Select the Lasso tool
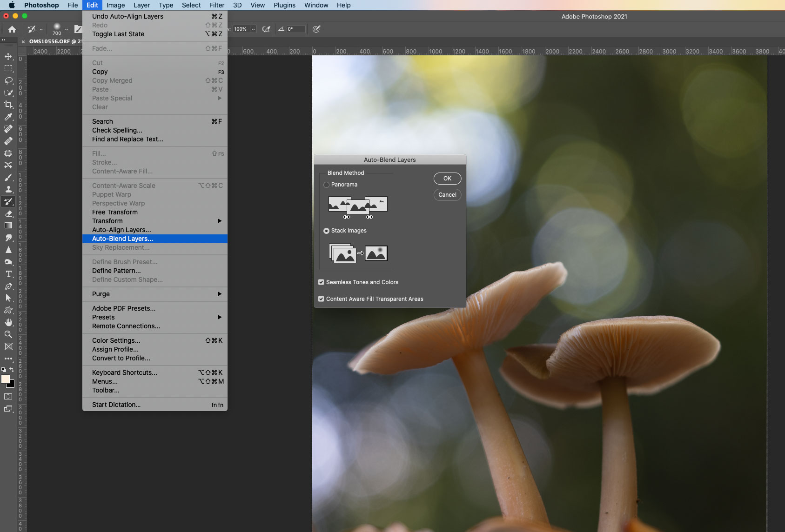Image resolution: width=785 pixels, height=532 pixels. click(x=8, y=80)
